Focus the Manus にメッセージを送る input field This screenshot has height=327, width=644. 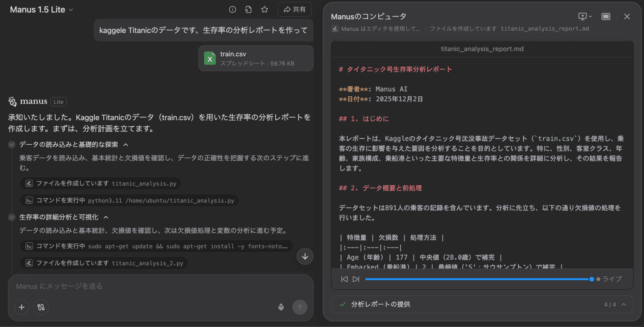coord(161,286)
